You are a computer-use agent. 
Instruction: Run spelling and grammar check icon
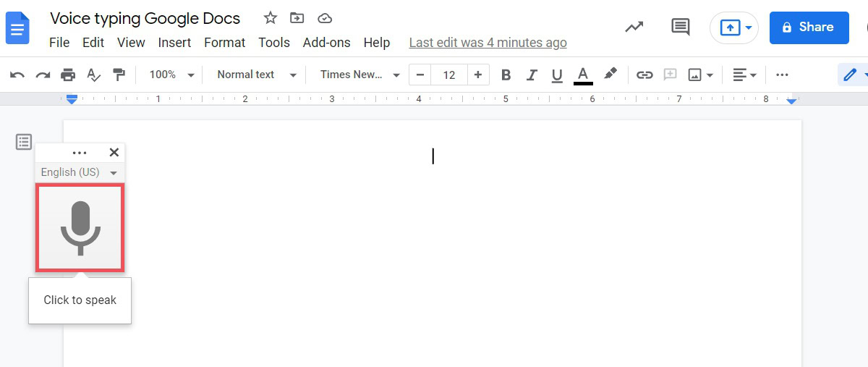93,75
